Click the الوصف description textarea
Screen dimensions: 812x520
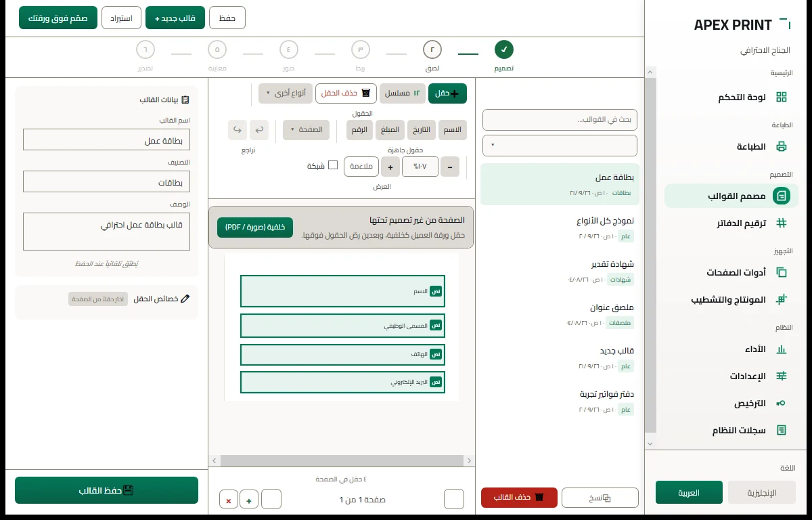coord(106,232)
